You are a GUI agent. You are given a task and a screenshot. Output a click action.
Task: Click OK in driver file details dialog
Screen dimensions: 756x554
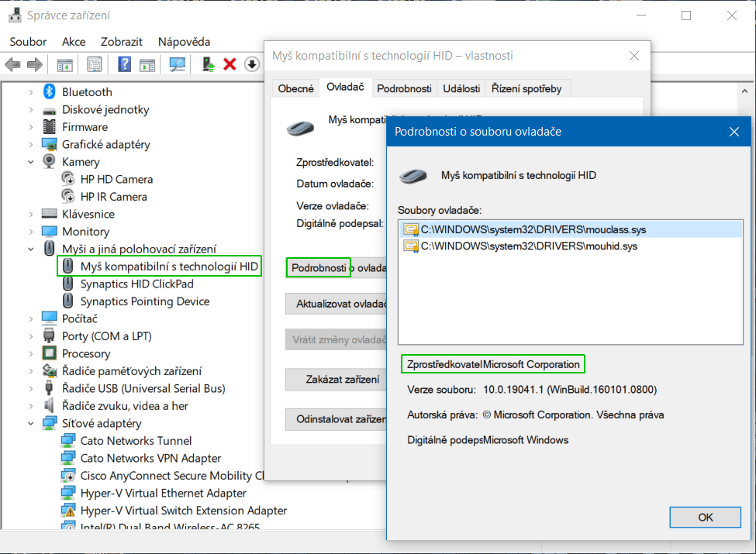coord(705,517)
